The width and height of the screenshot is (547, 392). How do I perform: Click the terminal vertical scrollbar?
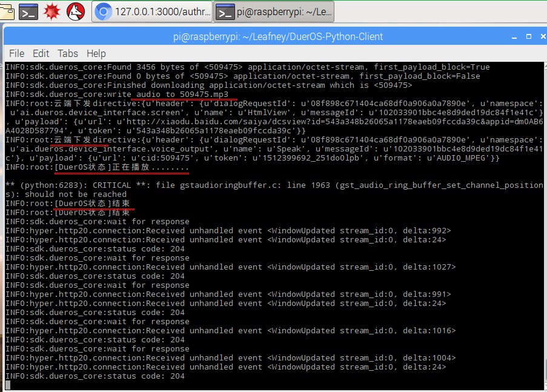pos(545,226)
